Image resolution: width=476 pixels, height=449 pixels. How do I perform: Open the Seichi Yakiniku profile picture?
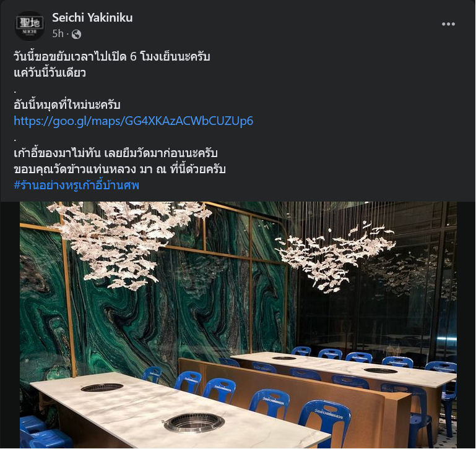click(30, 26)
